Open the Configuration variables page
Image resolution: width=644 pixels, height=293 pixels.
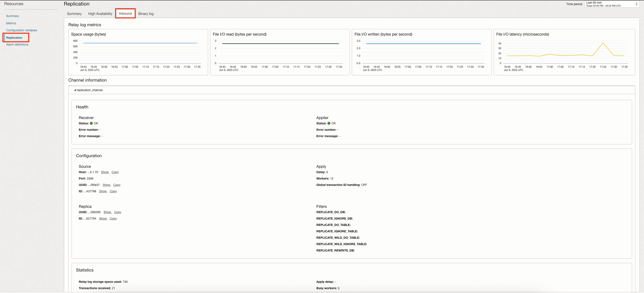point(22,30)
